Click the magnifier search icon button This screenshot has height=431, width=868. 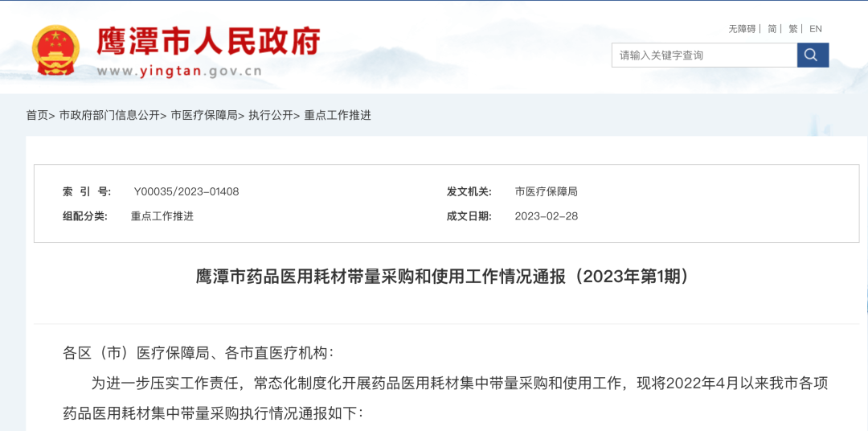[x=813, y=55]
